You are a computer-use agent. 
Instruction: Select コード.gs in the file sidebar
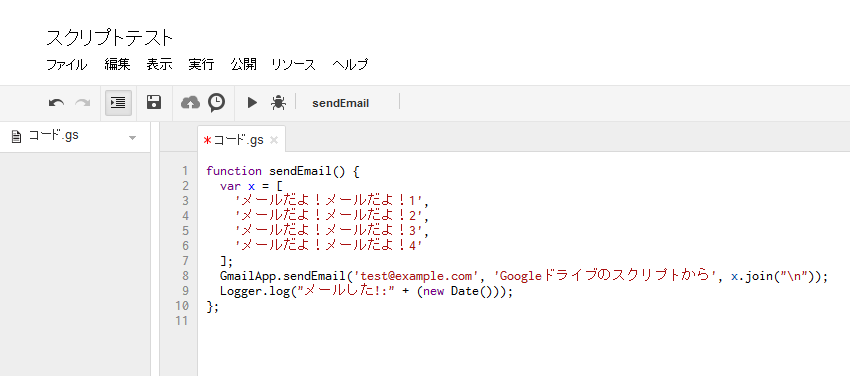point(54,135)
